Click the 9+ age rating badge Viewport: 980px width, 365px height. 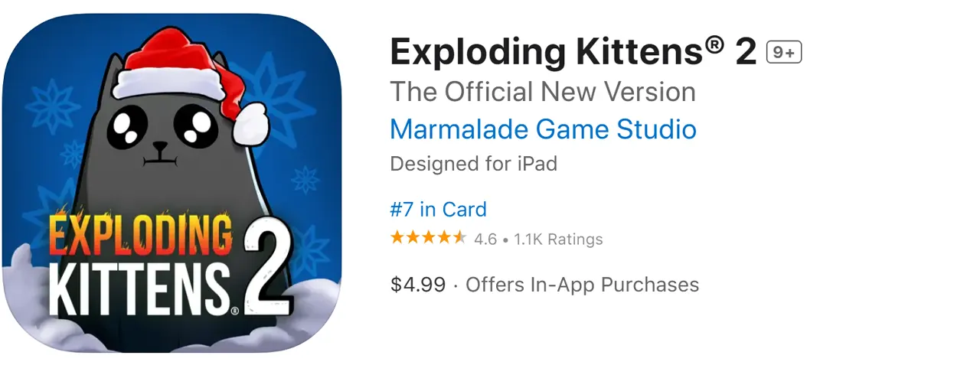coord(783,52)
